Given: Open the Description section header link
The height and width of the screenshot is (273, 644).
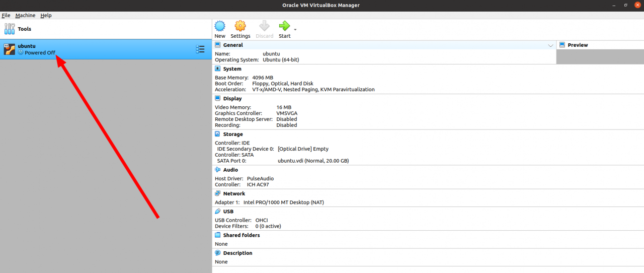Looking at the screenshot, I should tap(238, 253).
